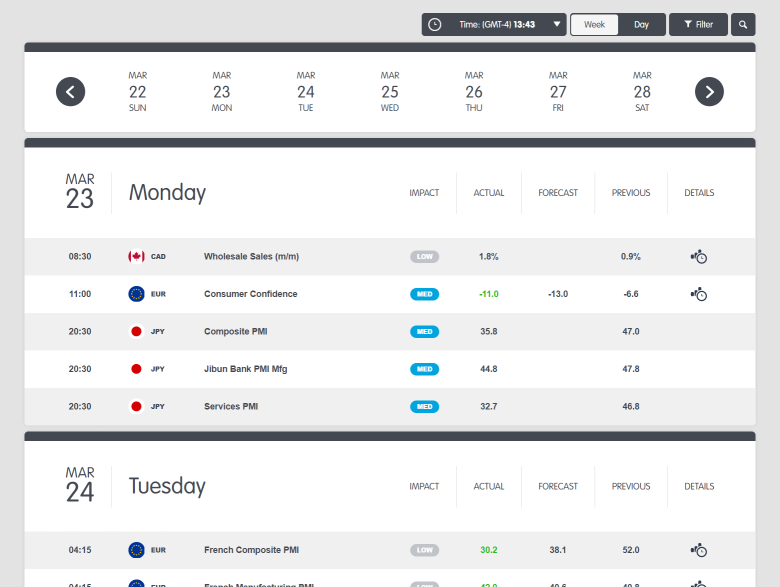Click DETAILS column header in Monday table
This screenshot has width=780, height=587.
(x=699, y=193)
